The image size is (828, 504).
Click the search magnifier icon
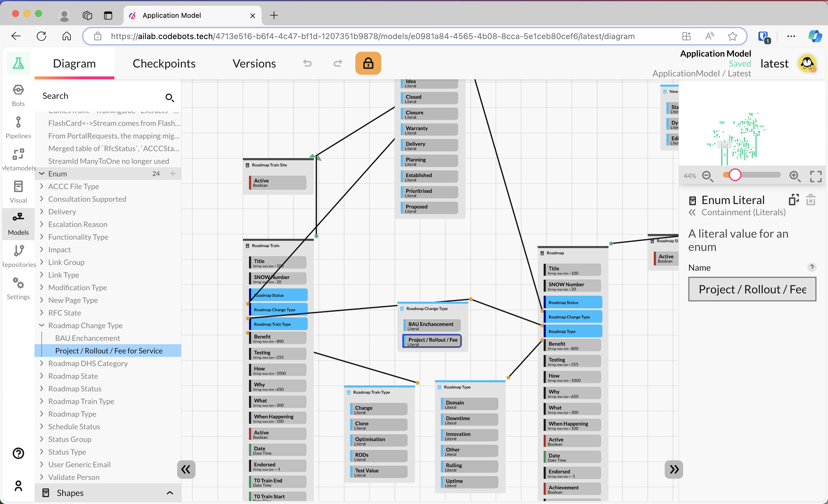(169, 97)
